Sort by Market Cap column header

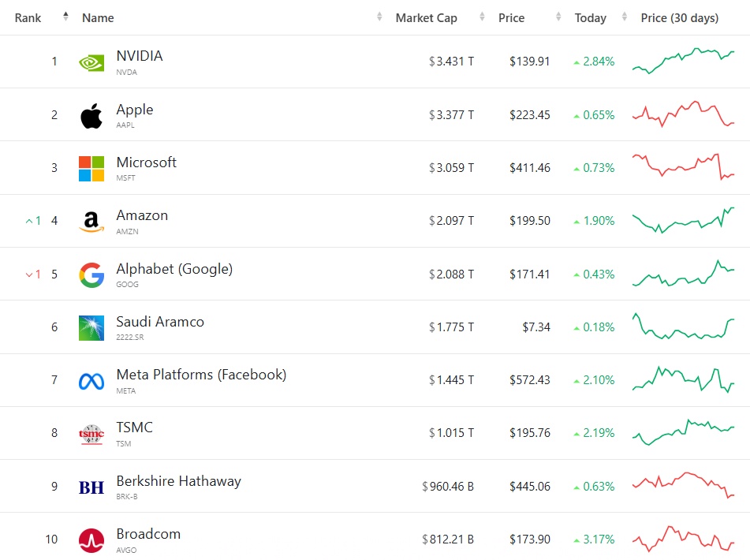(x=426, y=17)
